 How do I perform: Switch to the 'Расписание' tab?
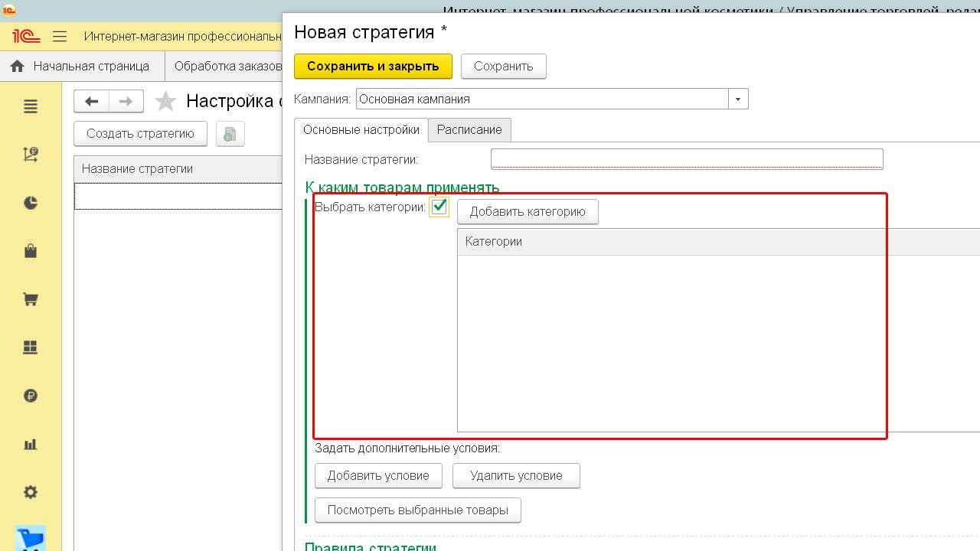tap(469, 129)
